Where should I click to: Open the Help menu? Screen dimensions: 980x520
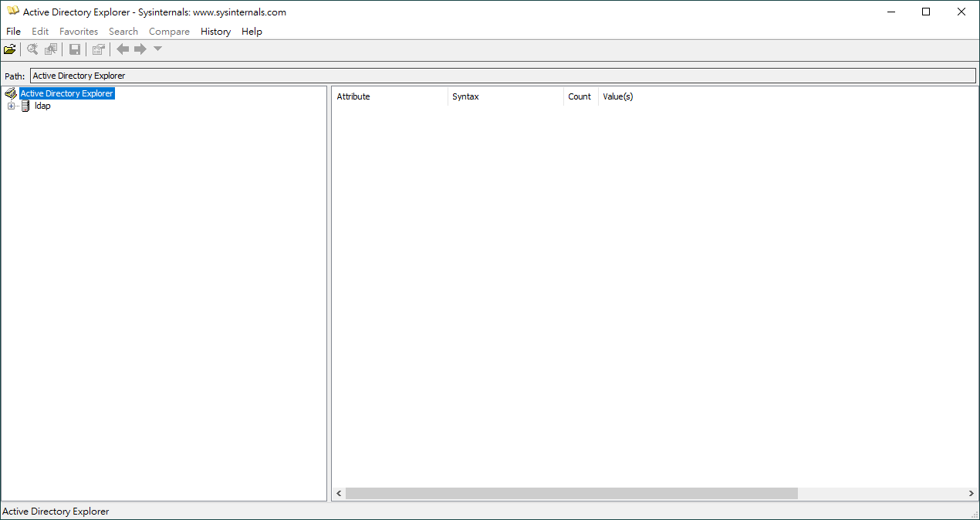(252, 32)
